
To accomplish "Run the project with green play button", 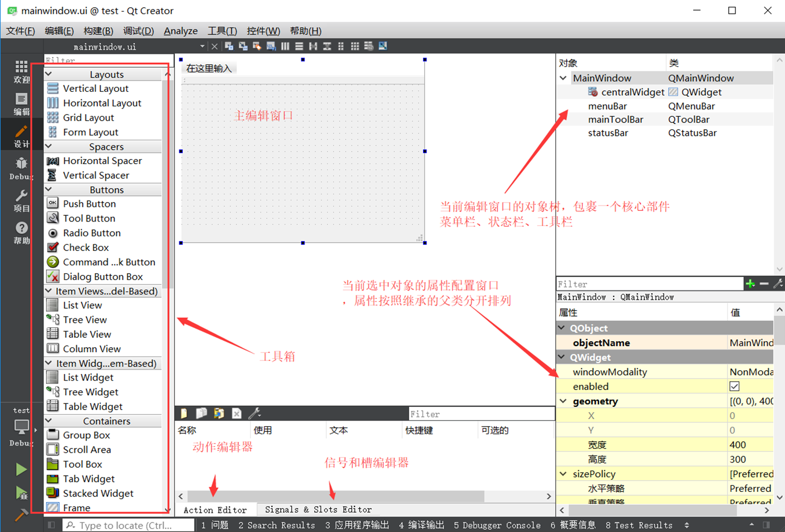I will pos(21,470).
